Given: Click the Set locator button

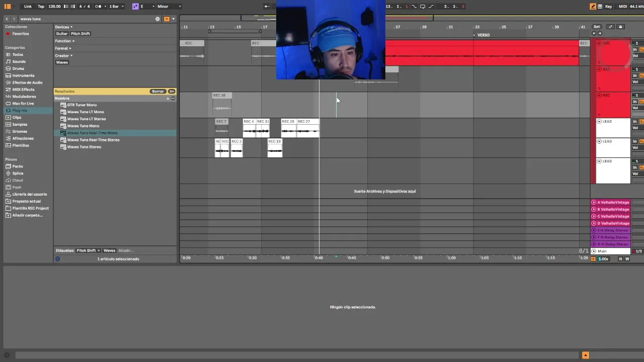Looking at the screenshot, I should point(597,27).
